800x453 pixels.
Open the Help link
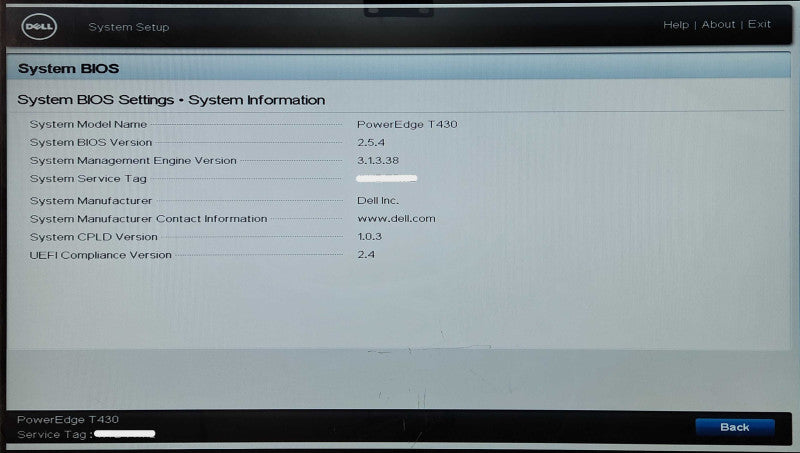(x=676, y=24)
